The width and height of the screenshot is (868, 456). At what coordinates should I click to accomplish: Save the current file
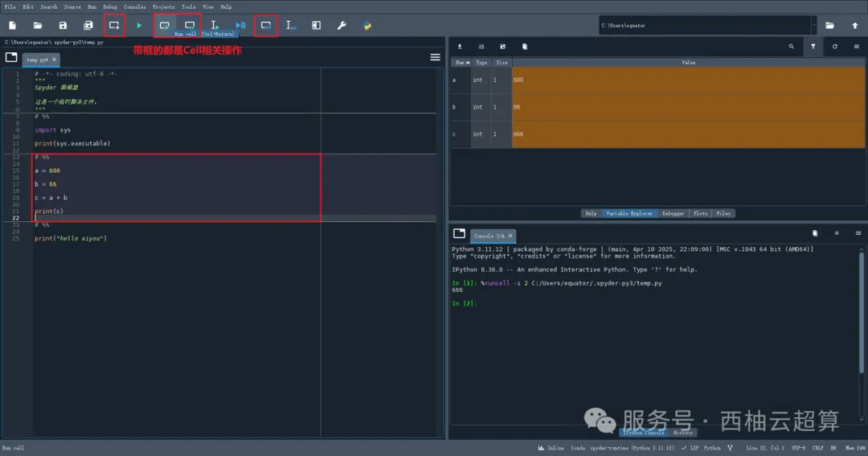click(63, 26)
